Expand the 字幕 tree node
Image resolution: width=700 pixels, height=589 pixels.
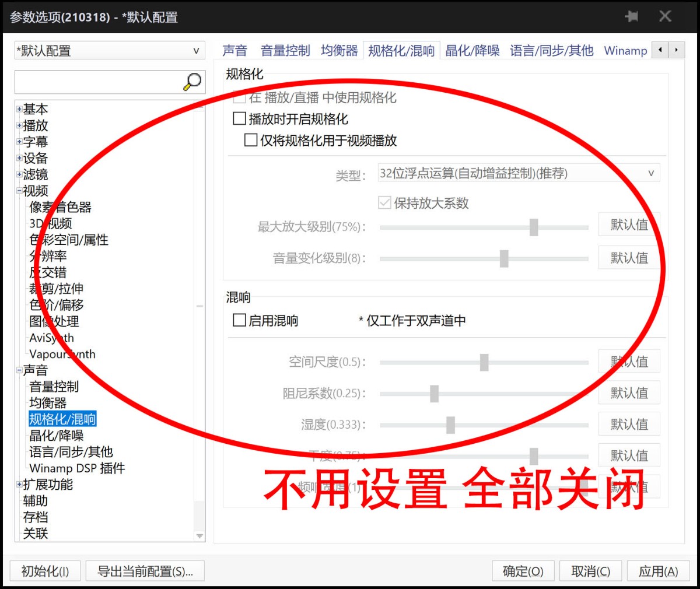tap(19, 142)
